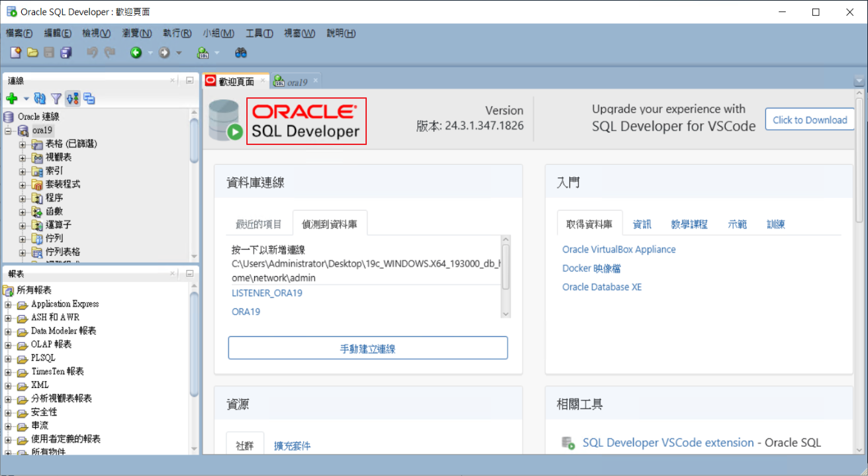
Task: Select the 最近的項目 tab
Action: point(259,224)
